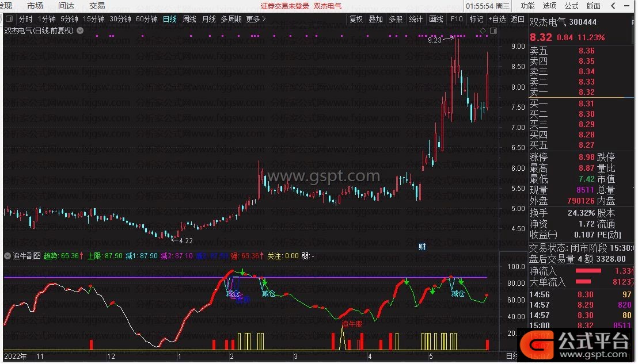Click the 交易状态 闭市阶段 status line

point(582,248)
